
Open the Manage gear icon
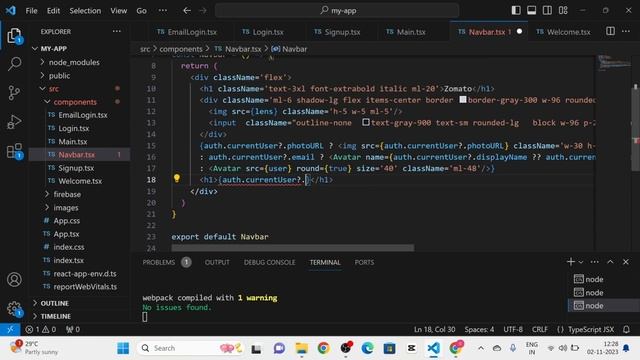[14, 309]
